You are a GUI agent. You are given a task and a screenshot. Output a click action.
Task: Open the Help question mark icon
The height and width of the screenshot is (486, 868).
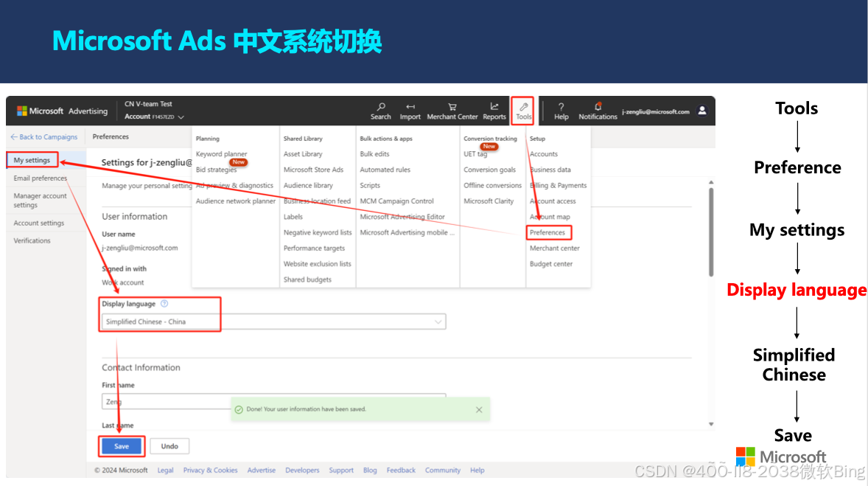(x=561, y=111)
